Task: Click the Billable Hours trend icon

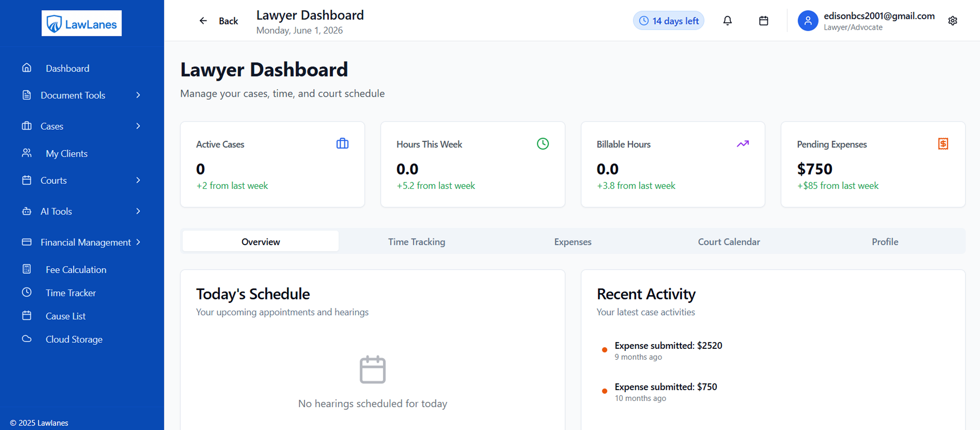Action: point(743,144)
